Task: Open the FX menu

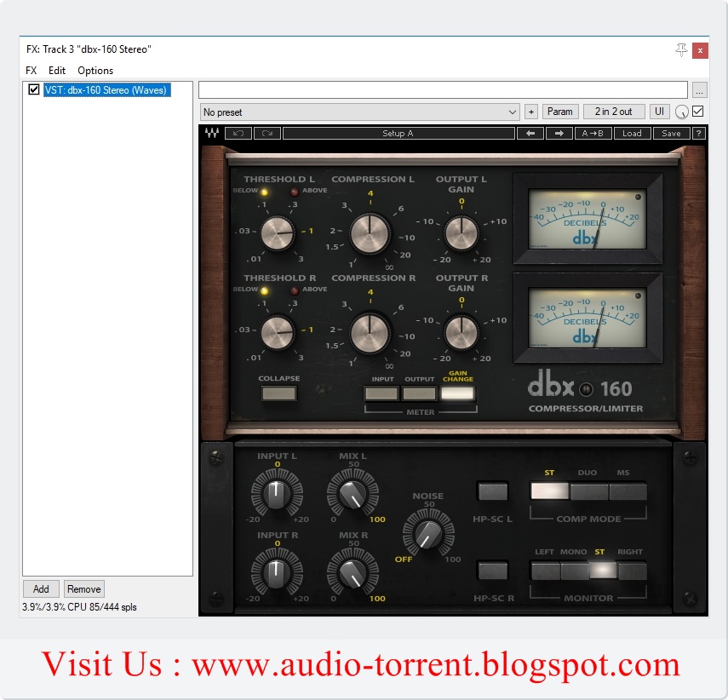Action: pyautogui.click(x=32, y=71)
